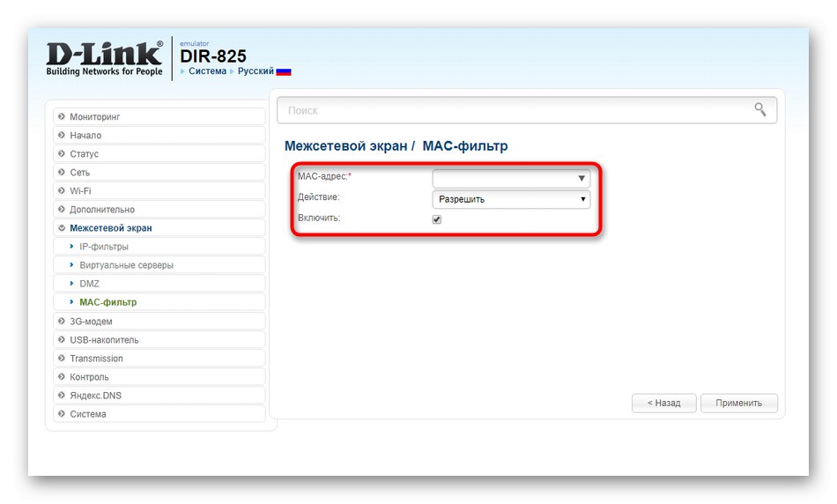
Task: Expand the Wi-Fi section
Action: 159,190
